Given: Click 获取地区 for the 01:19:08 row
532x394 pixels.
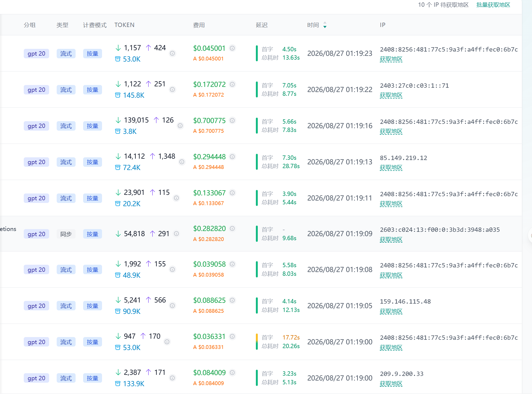Looking at the screenshot, I should pyautogui.click(x=391, y=275).
